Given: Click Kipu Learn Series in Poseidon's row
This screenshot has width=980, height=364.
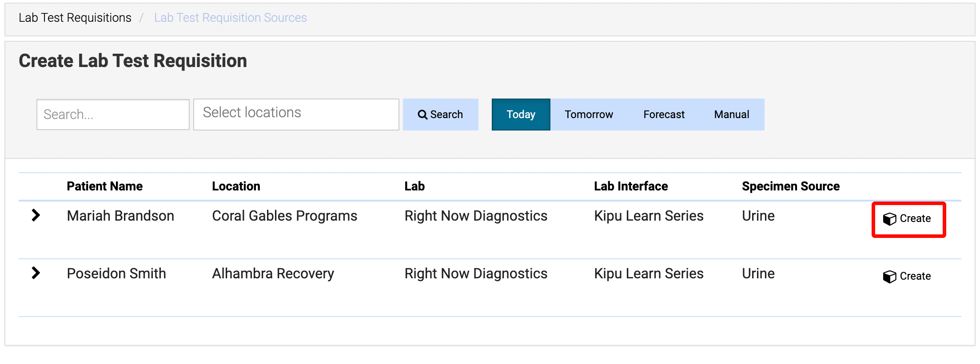Looking at the screenshot, I should coord(649,273).
